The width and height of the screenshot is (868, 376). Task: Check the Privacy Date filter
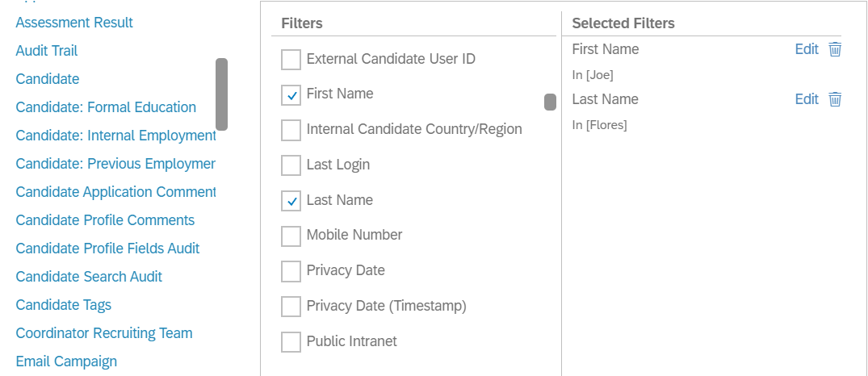[x=291, y=271]
